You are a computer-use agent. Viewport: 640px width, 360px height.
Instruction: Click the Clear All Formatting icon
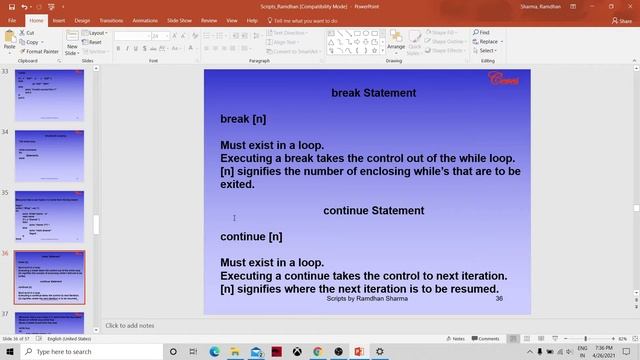pyautogui.click(x=195, y=36)
